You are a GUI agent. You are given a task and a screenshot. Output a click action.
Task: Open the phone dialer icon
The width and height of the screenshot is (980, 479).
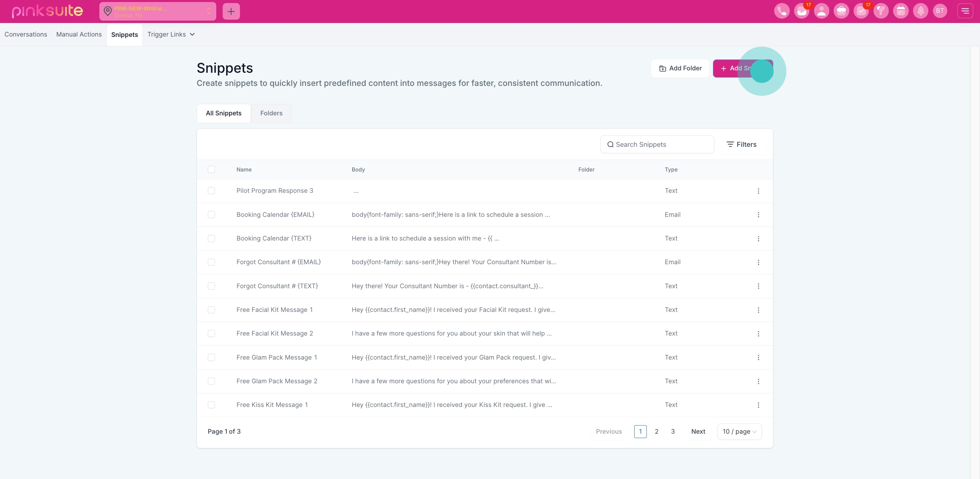pos(781,11)
